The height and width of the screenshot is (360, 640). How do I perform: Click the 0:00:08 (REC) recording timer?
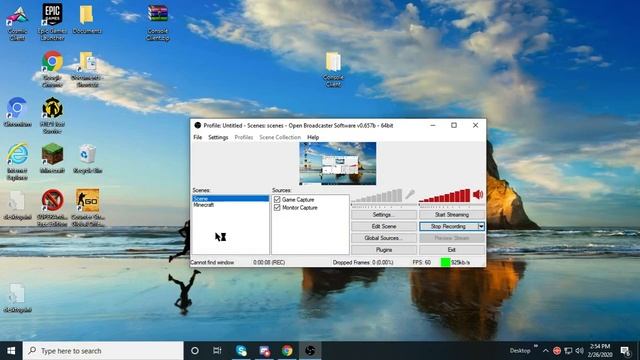tap(269, 262)
